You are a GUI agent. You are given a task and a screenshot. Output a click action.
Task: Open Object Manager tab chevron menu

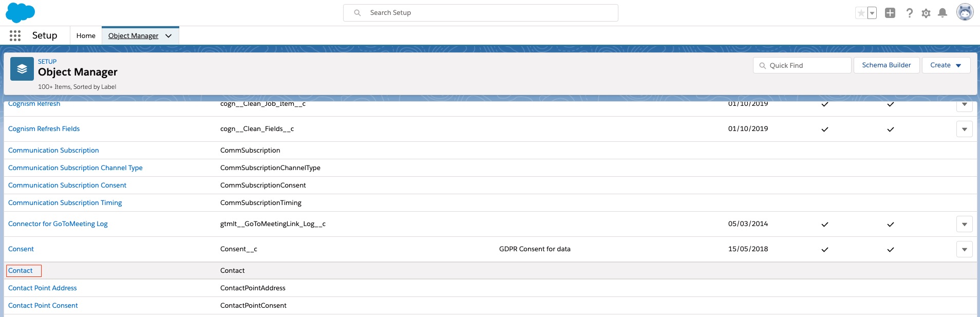click(x=168, y=36)
